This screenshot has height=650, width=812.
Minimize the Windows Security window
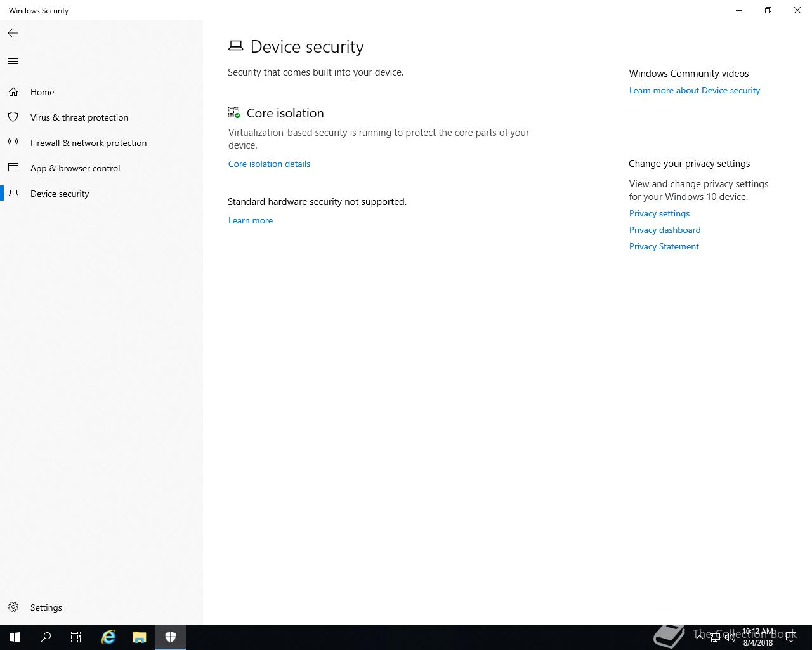739,10
